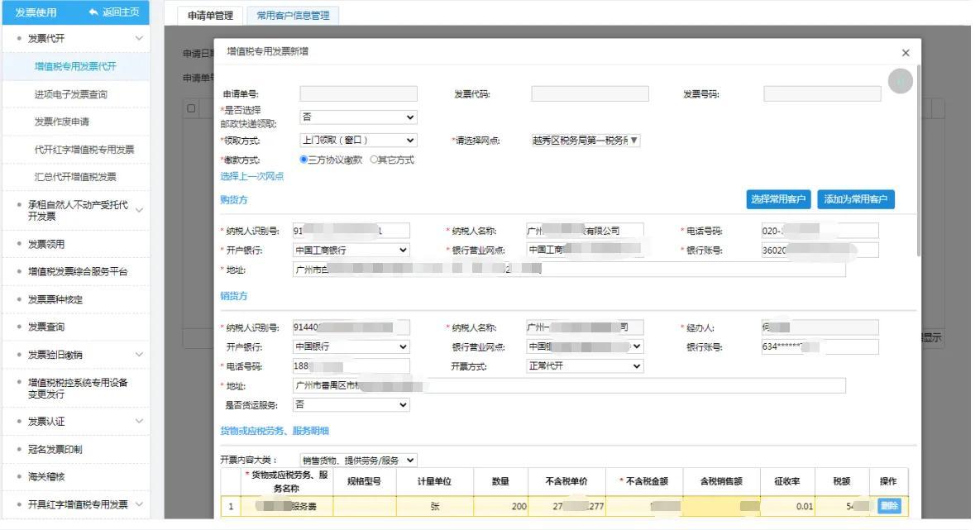This screenshot has width=980, height=530.
Task: Expand 开具红字增值税专用发票 chevron
Action: click(139, 504)
